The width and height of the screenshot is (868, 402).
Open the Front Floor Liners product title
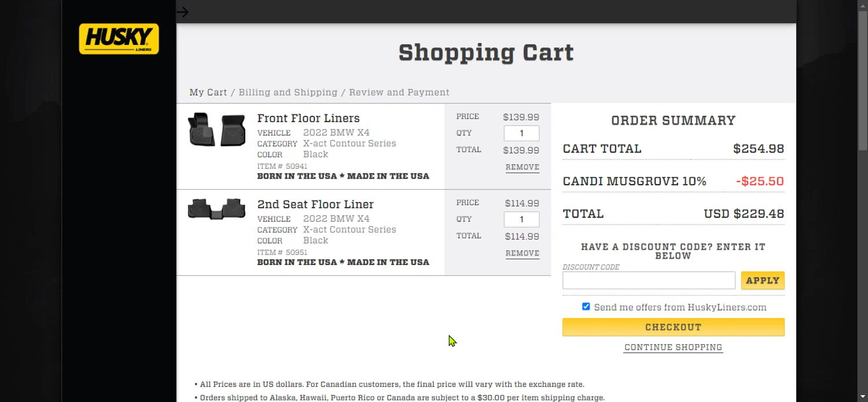click(308, 119)
